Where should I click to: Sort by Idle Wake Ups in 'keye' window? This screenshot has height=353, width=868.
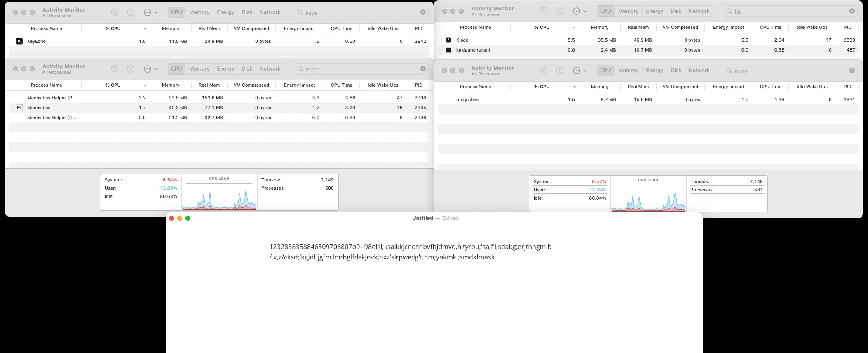tap(383, 28)
